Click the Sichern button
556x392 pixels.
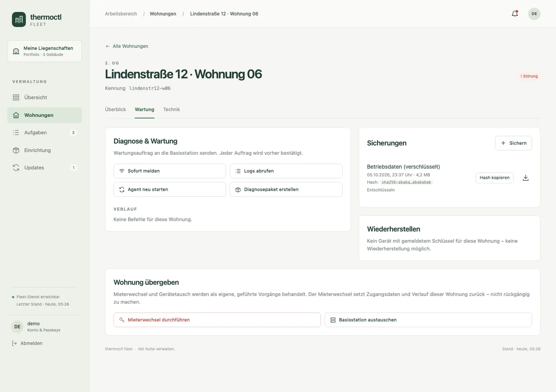[513, 143]
